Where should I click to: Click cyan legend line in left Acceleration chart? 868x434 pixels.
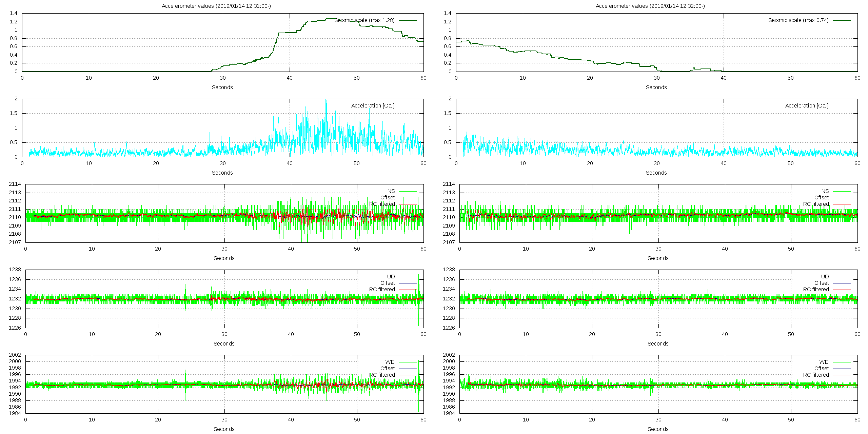[408, 106]
